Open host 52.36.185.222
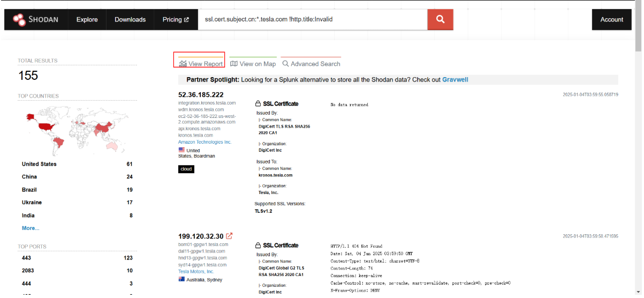This screenshot has height=298, width=644. pos(201,95)
